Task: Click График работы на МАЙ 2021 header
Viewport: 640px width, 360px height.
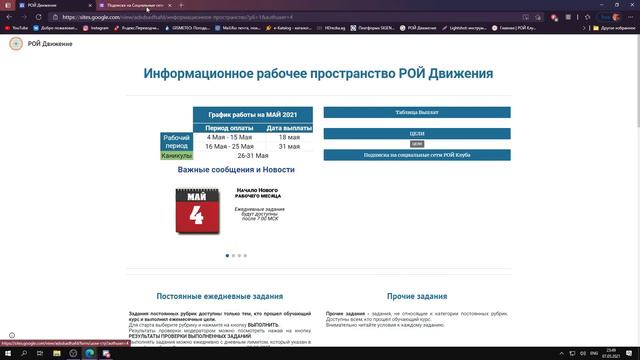Action: 253,115
